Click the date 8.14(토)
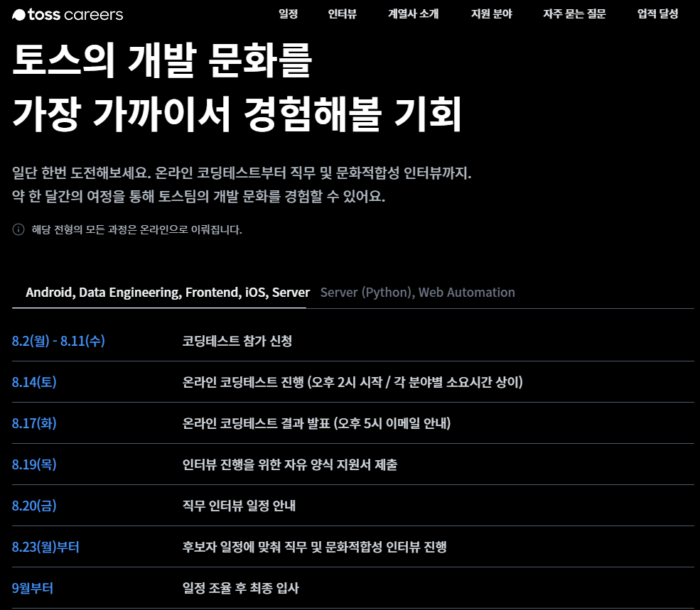This screenshot has height=610, width=700. [34, 382]
